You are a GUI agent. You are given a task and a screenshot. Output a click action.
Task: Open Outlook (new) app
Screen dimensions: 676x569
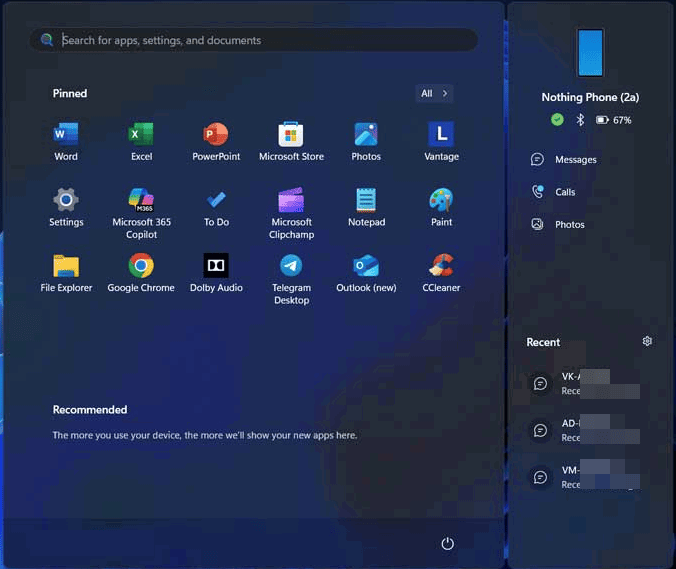366,273
